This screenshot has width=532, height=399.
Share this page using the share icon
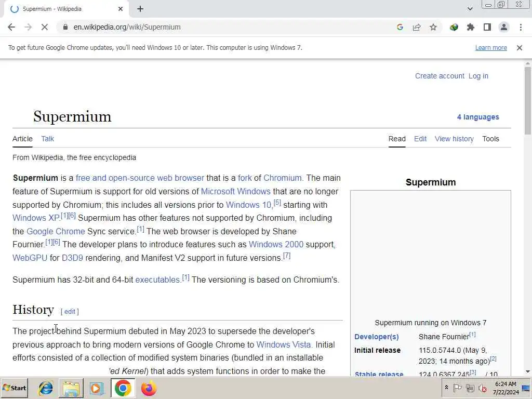(x=417, y=27)
